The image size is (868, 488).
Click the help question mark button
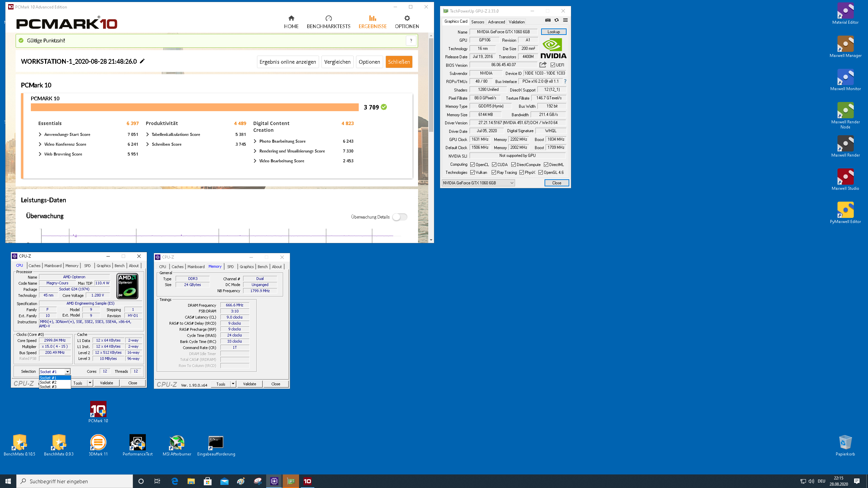tap(411, 40)
